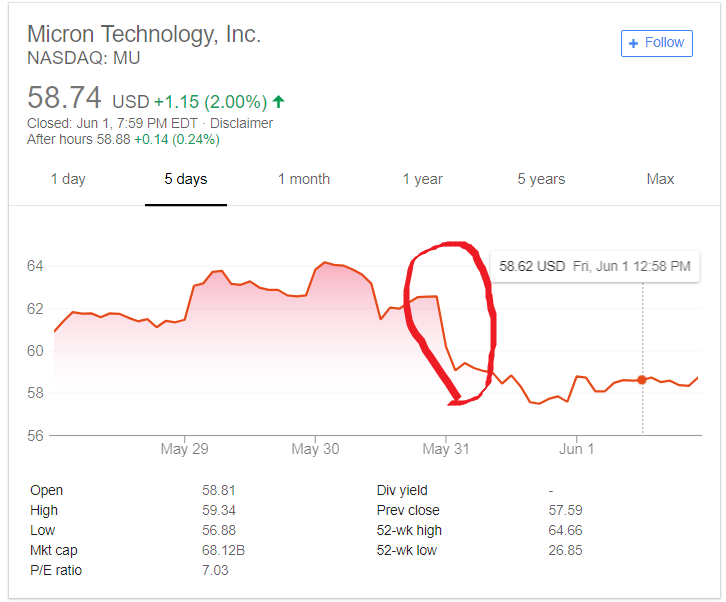Select the 5 days tab
Viewport: 726px width, 602px height.
[x=186, y=179]
